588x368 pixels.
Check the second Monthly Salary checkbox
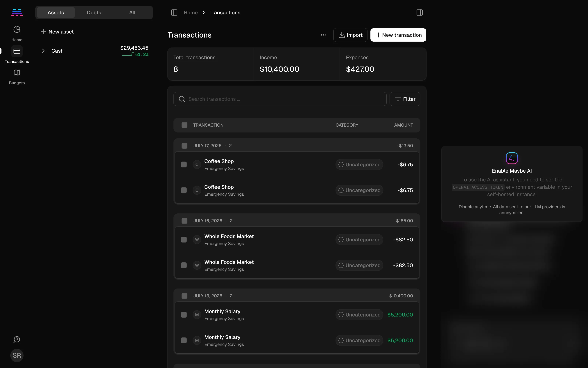[184, 341]
